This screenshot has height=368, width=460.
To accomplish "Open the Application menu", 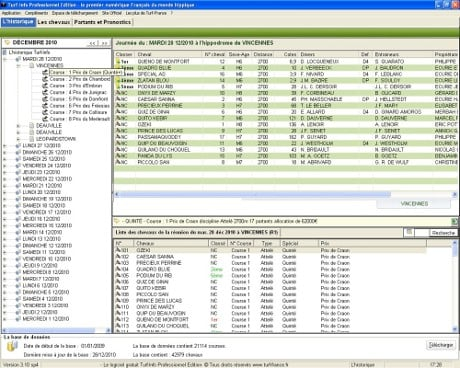I will (11, 13).
